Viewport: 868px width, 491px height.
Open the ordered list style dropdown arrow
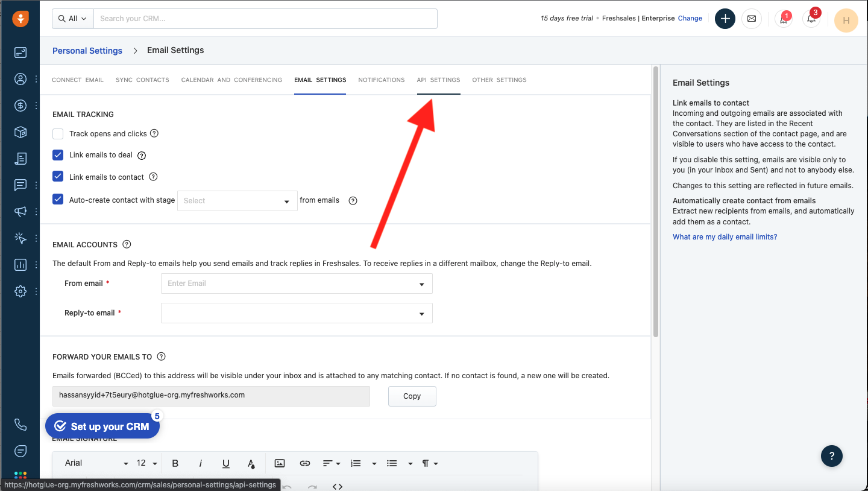(374, 463)
